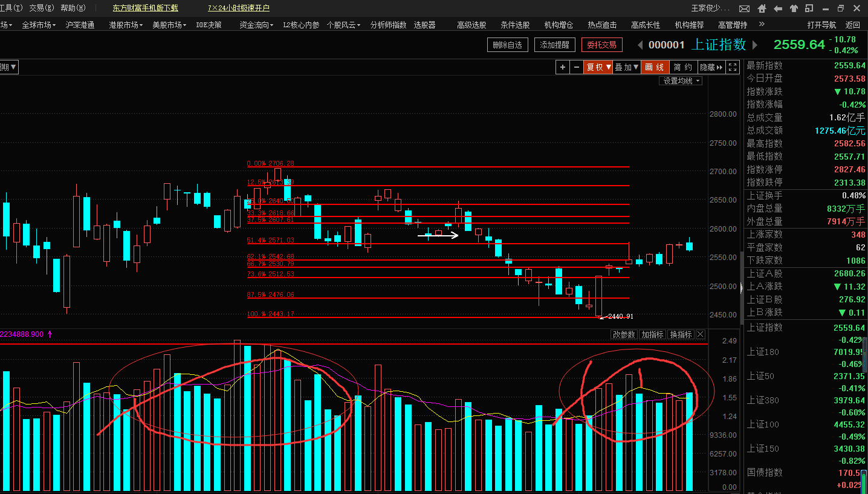This screenshot has height=494, width=868.
Task: Toggle 隐藏 to hide side panel
Action: coord(711,67)
